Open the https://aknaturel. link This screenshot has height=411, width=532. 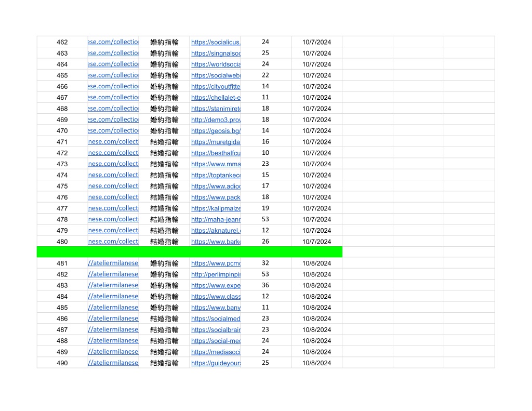click(216, 231)
